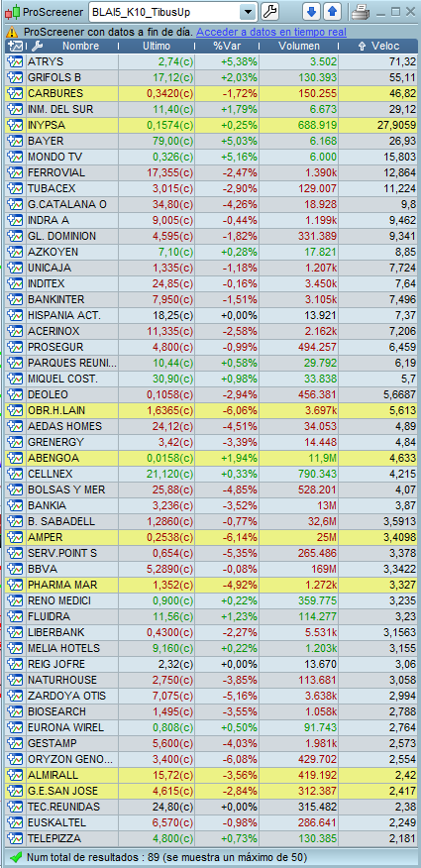Sort by %Var column header
This screenshot has height=868, width=421.
click(227, 46)
